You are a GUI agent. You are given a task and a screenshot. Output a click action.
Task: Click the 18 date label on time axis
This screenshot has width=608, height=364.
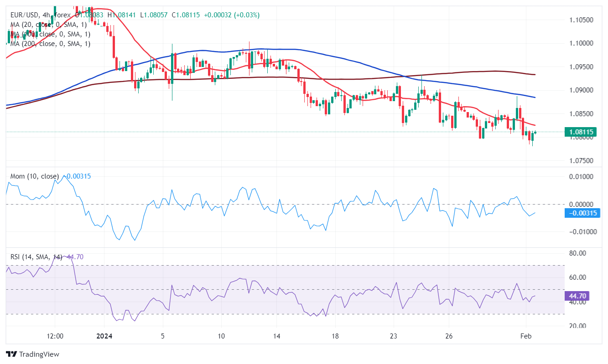(x=335, y=336)
